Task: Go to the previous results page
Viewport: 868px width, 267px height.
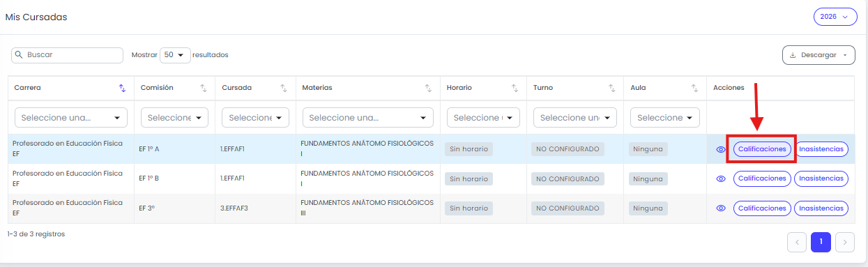Action: [797, 242]
